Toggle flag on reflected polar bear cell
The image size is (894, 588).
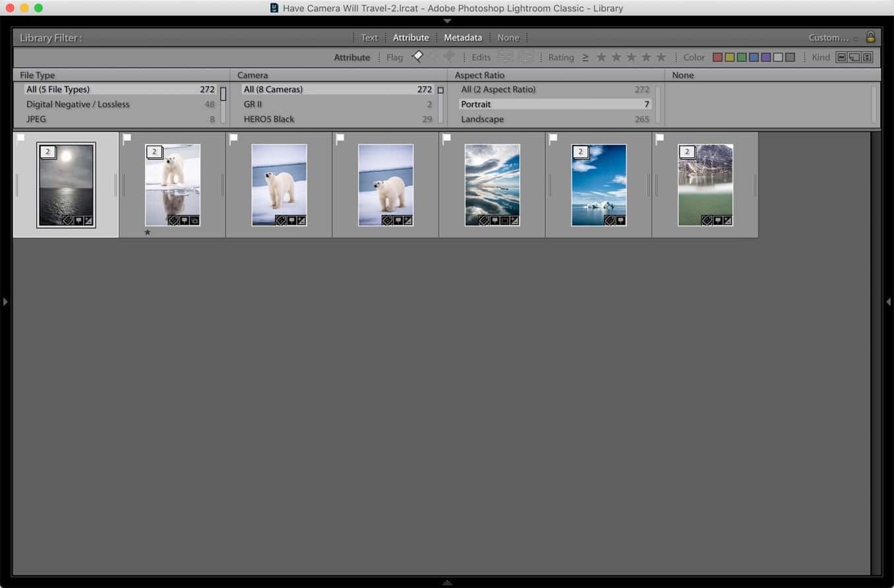coord(127,138)
